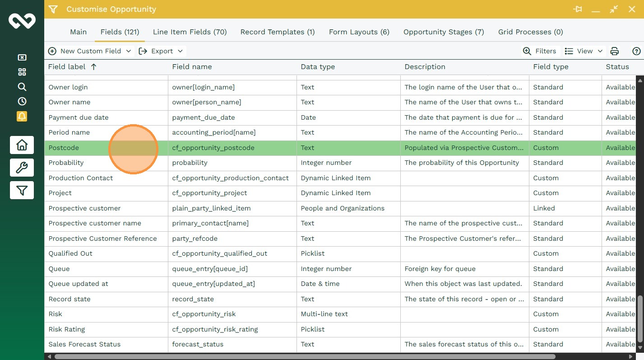The height and width of the screenshot is (360, 644).
Task: Open the Export dropdown menu
Action: 161,51
